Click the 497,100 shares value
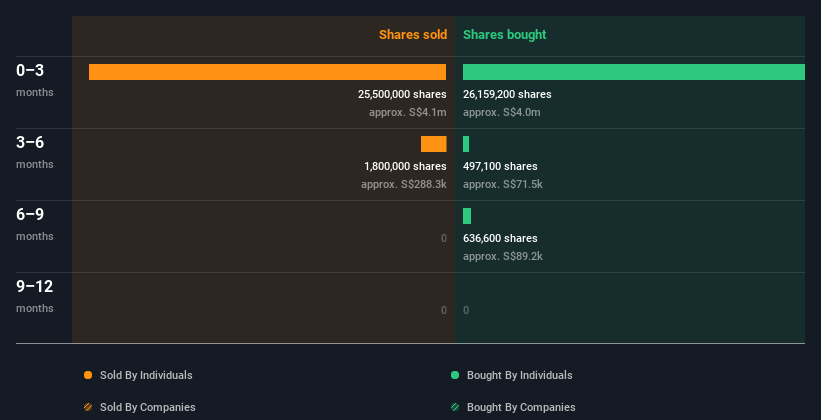The height and width of the screenshot is (420, 821). tap(500, 166)
